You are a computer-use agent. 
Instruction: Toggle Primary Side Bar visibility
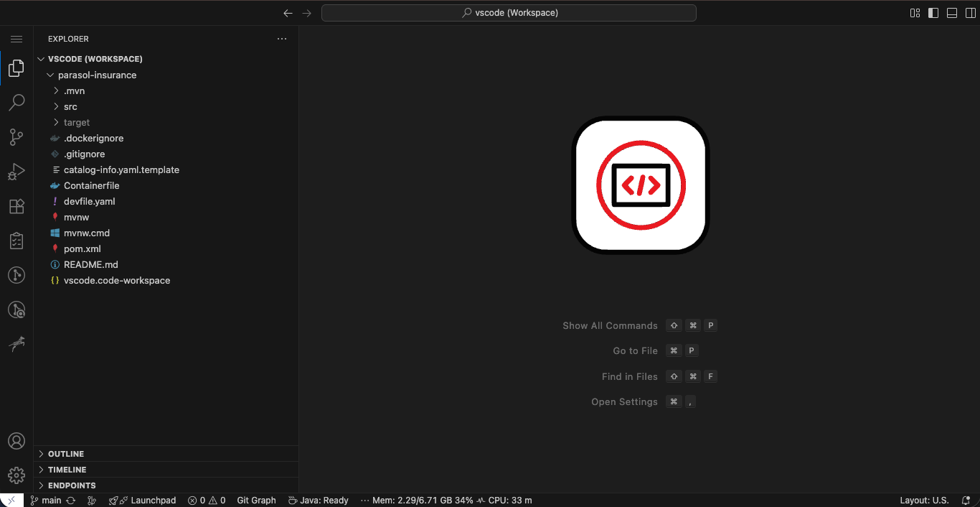pos(933,13)
